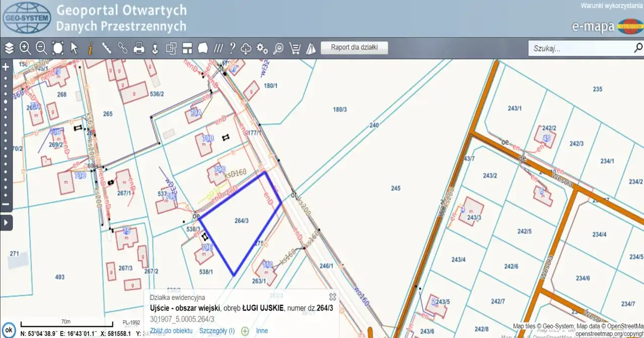Click the printer icon in the toolbar
This screenshot has width=644, height=338.
click(x=139, y=48)
